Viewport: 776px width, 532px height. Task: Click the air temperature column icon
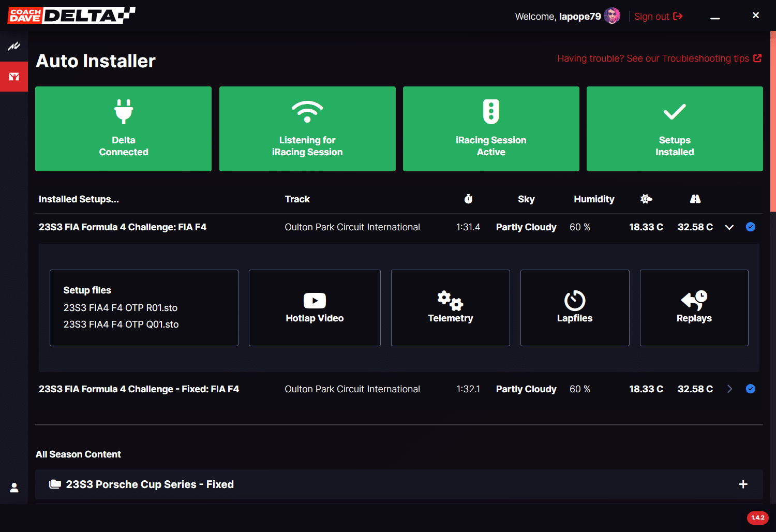pos(646,199)
